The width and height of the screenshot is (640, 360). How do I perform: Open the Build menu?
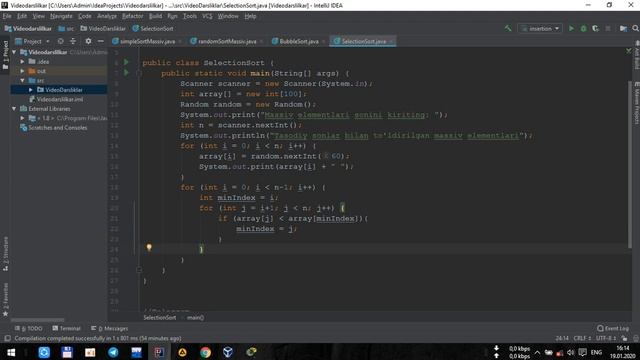[x=155, y=16]
